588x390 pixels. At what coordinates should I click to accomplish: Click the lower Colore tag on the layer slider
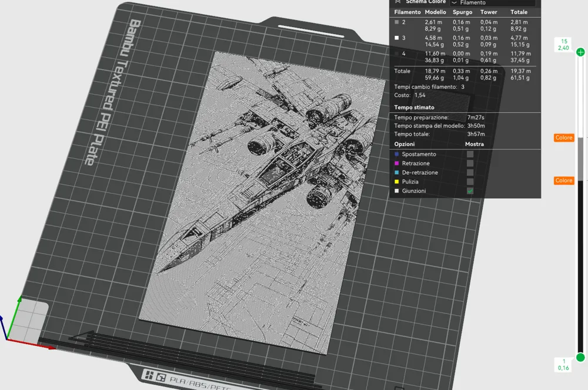[x=564, y=181]
